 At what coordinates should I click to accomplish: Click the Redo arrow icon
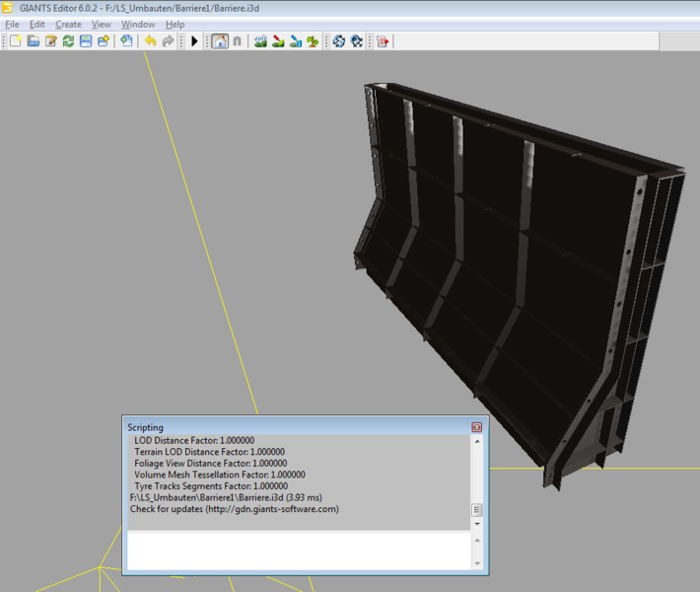point(168,41)
